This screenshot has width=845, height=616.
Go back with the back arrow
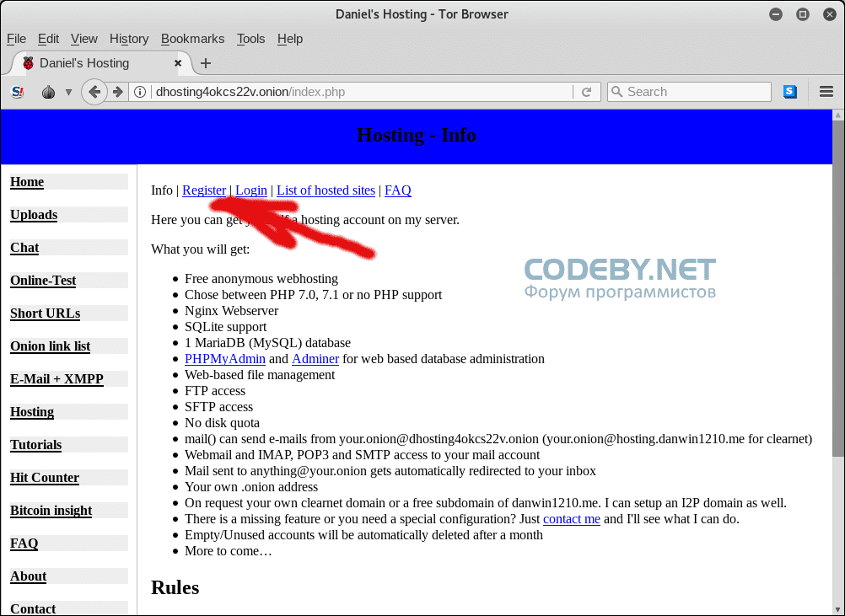click(x=94, y=92)
